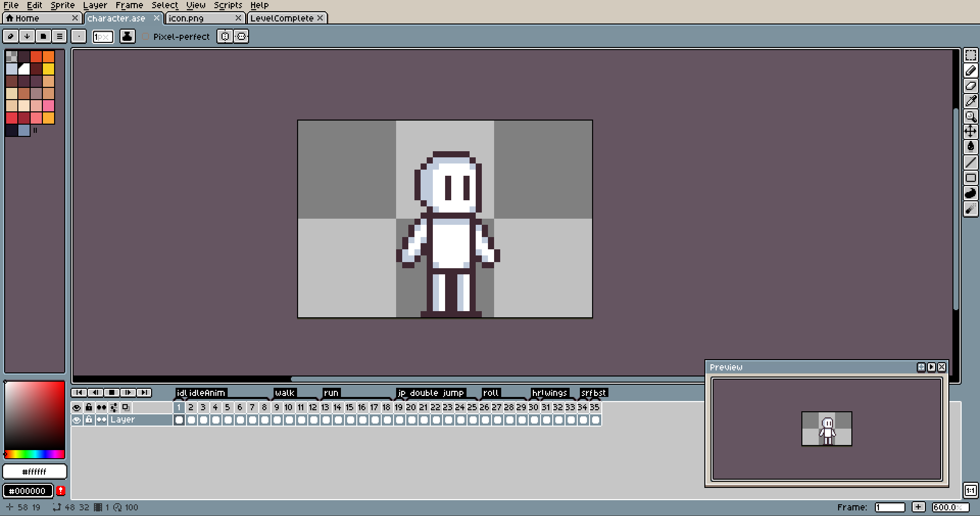The height and width of the screenshot is (516, 980).
Task: Hide the Layer row visibility eye
Action: point(77,420)
